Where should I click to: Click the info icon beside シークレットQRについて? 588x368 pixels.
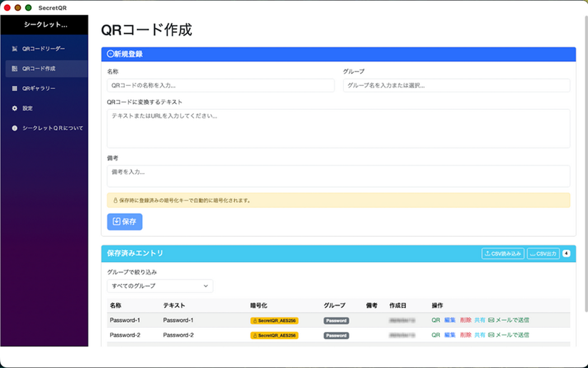pyautogui.click(x=15, y=128)
